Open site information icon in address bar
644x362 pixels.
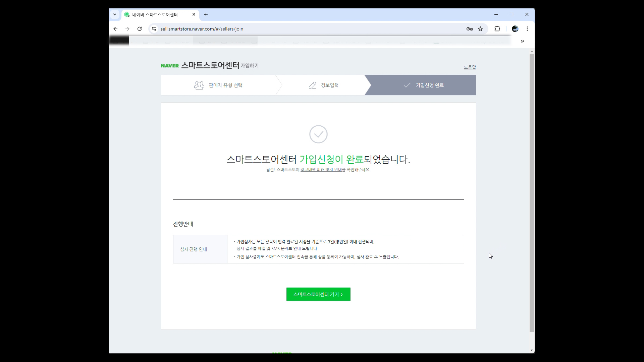coord(154,29)
